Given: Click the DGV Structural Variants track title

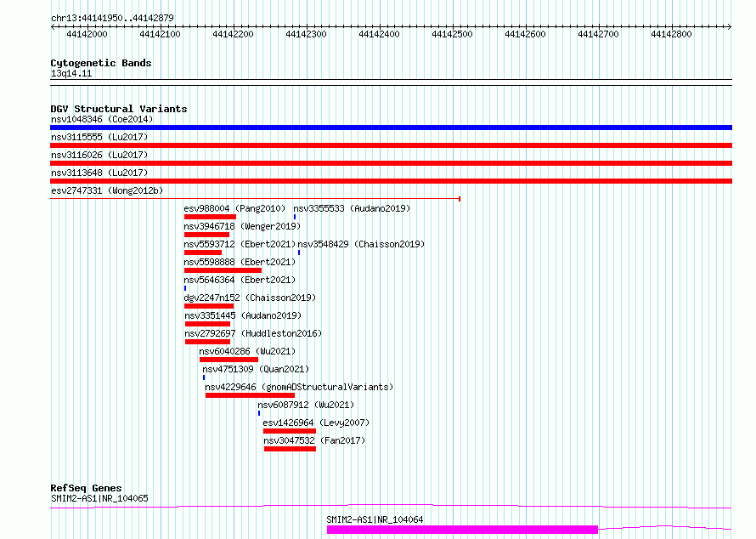Looking at the screenshot, I should [119, 109].
